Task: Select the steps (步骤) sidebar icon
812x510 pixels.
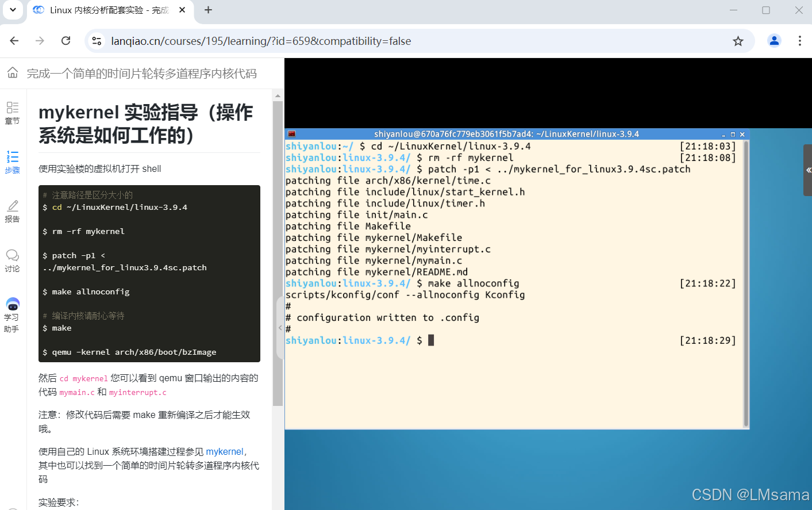Action: pos(13,162)
